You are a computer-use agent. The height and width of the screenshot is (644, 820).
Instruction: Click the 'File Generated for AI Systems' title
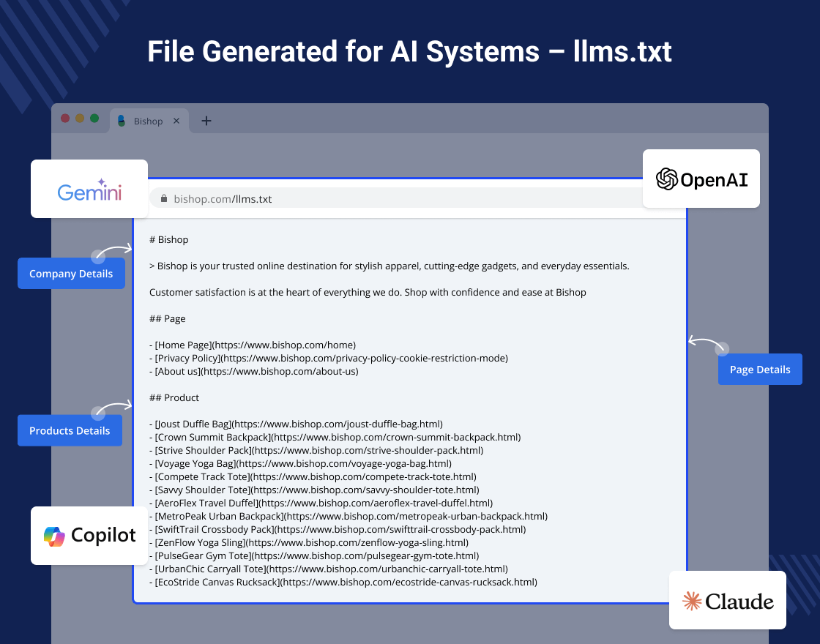[x=409, y=52]
